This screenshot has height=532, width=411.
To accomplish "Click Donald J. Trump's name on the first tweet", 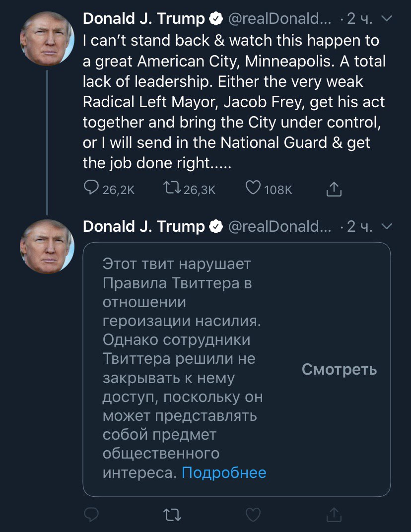I will 144,18.
